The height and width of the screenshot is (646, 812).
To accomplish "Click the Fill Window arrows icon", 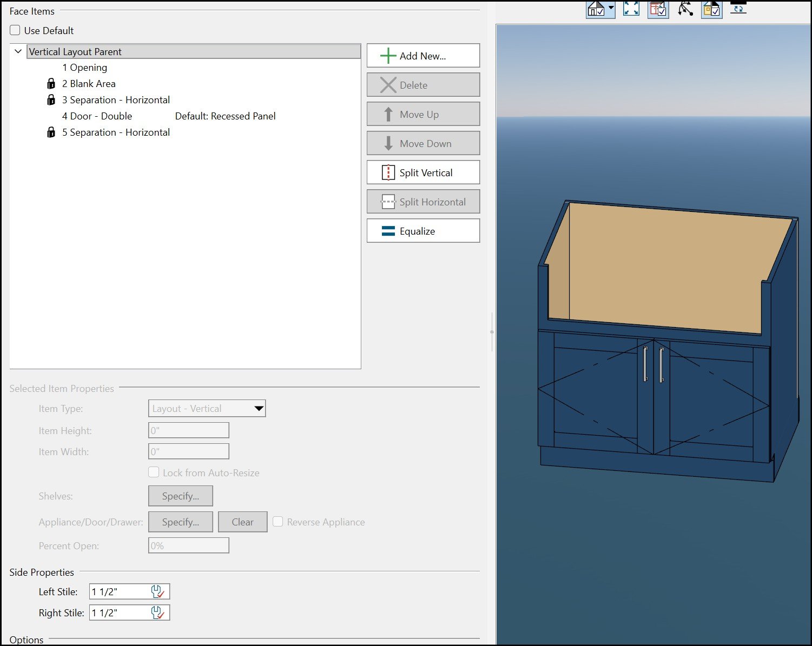I will (x=631, y=8).
